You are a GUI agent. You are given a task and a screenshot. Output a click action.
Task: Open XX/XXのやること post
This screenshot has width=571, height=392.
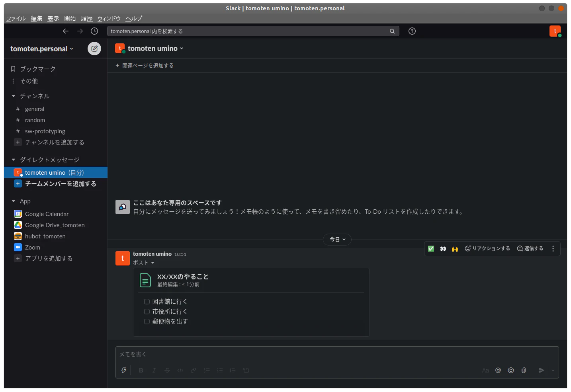[183, 277]
